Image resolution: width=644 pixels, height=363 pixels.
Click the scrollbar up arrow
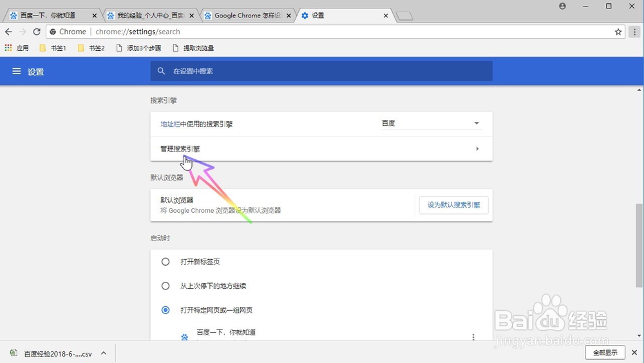click(x=639, y=90)
